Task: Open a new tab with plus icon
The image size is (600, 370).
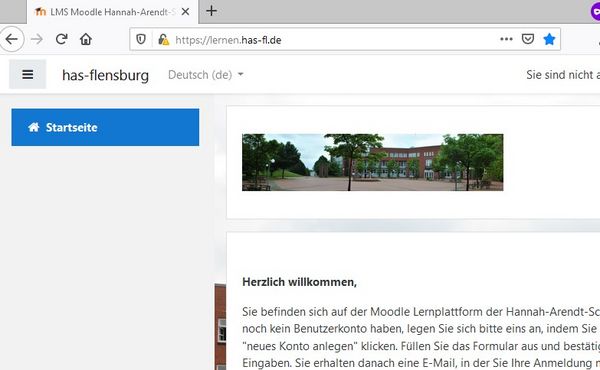Action: pyautogui.click(x=211, y=11)
